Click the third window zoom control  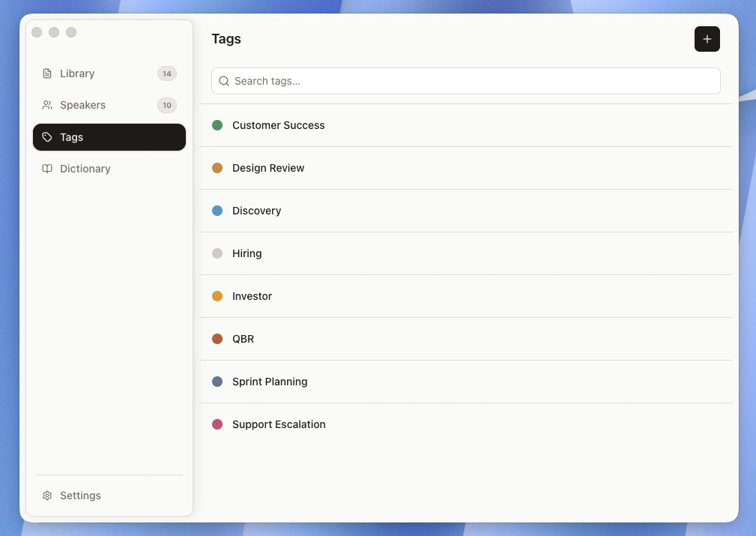click(71, 32)
